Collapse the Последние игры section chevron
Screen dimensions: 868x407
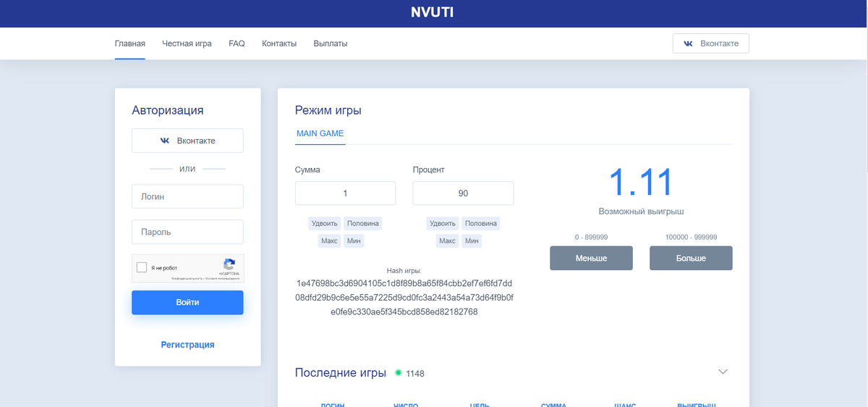[723, 372]
